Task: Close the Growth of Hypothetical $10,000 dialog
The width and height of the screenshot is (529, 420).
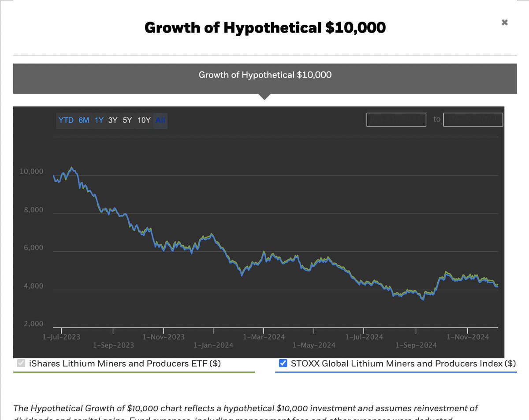Action: tap(505, 22)
